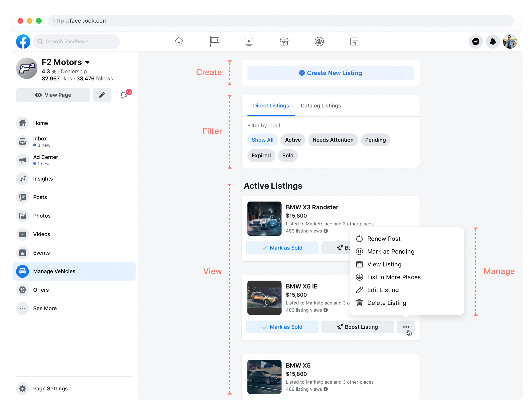Click the Search Facebook field
Viewport: 532px width, 409px height.
(76, 41)
